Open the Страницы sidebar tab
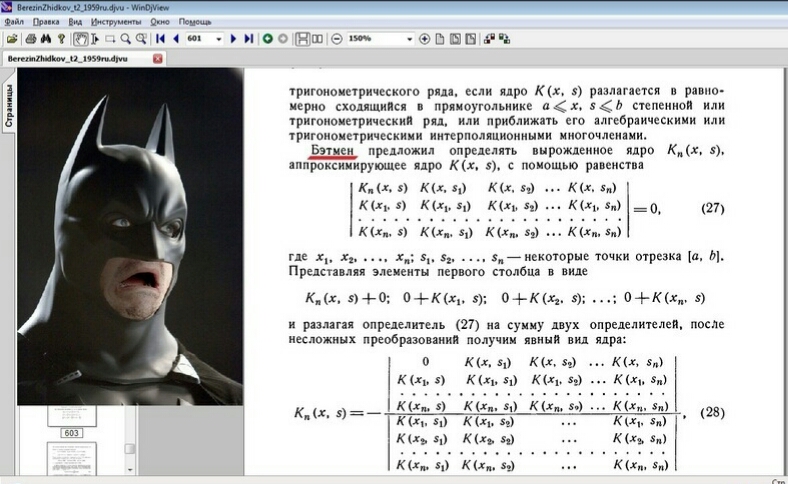The height and width of the screenshot is (484, 788). coord(8,106)
